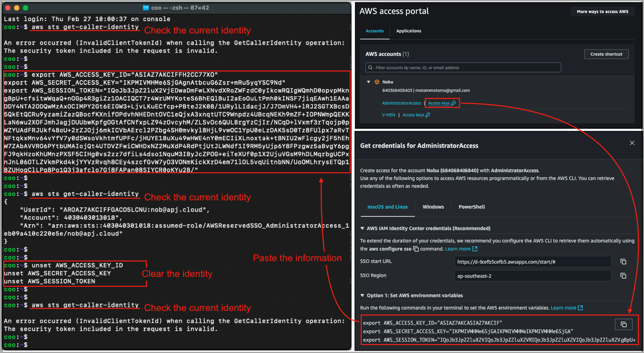Screen dimensions: 644x353
Task: Collapse Option 1 Set AWS environment variables
Action: click(x=362, y=296)
